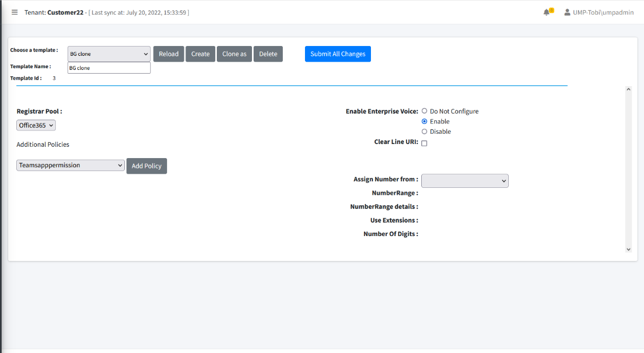
Task: Click the scrollbar down arrow
Action: click(628, 249)
